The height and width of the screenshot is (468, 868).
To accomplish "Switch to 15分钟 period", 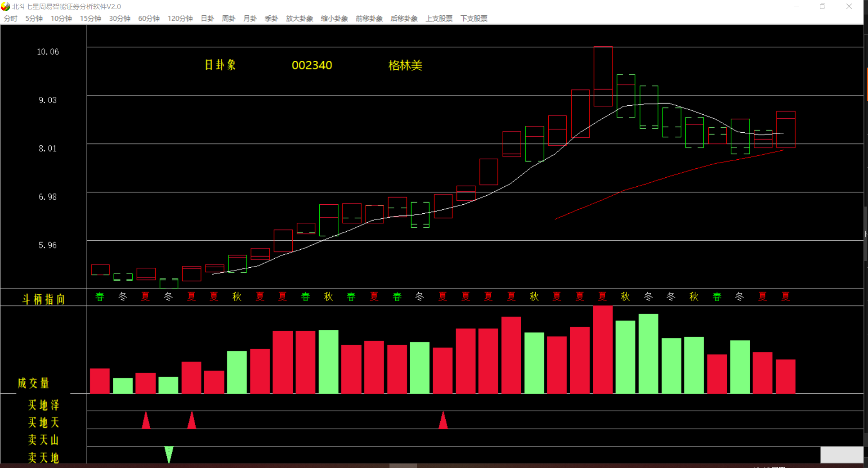I will (x=90, y=18).
